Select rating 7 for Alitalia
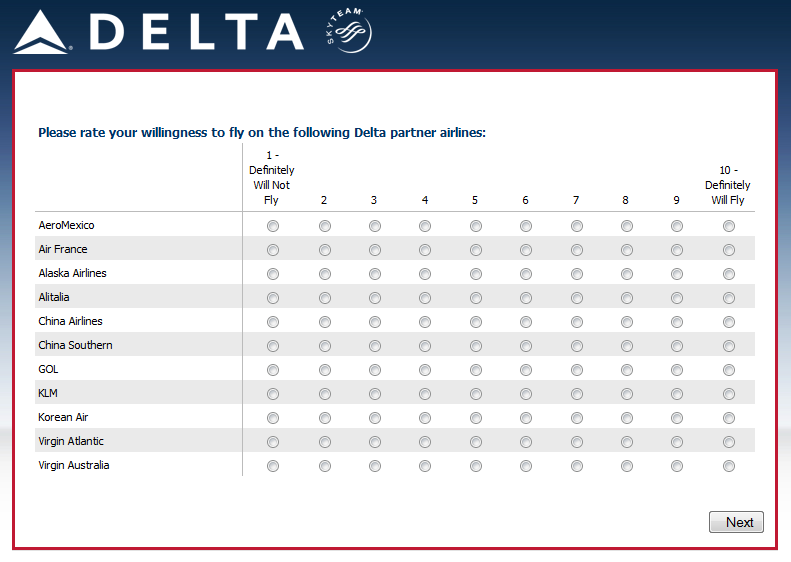 coord(576,298)
